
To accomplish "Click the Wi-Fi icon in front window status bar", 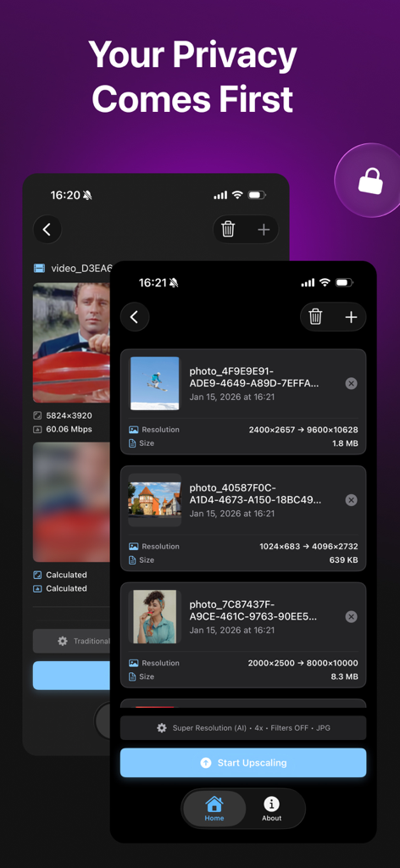I will [325, 283].
